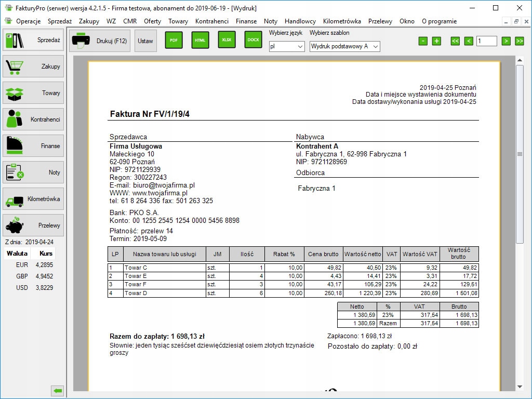Go to next page with > button
Image resolution: width=532 pixels, height=399 pixels.
[x=506, y=41]
